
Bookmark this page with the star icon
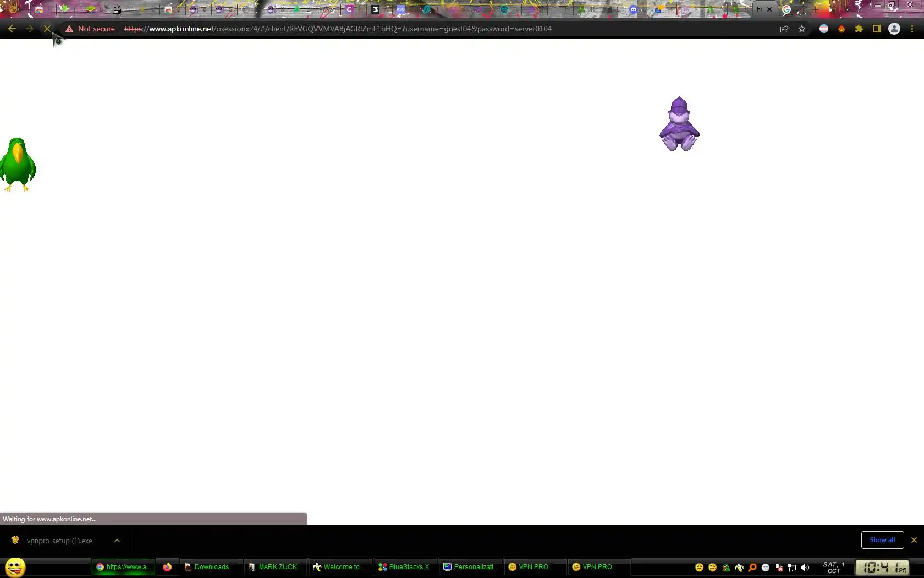802,29
